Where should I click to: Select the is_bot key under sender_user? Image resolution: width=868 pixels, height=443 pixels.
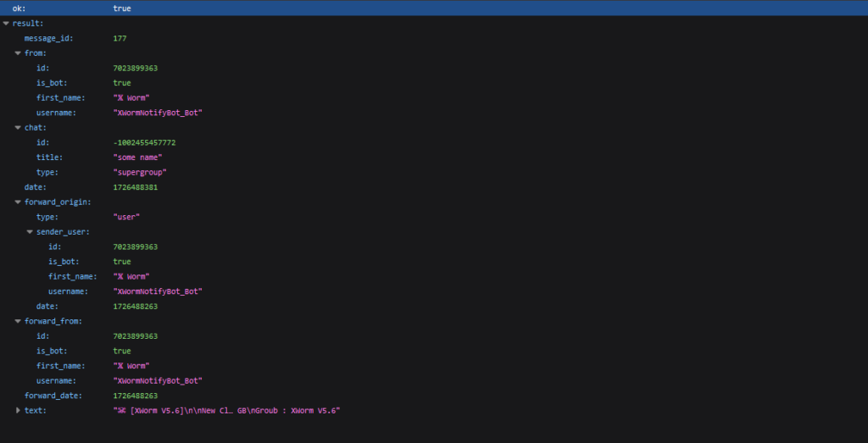tap(64, 262)
